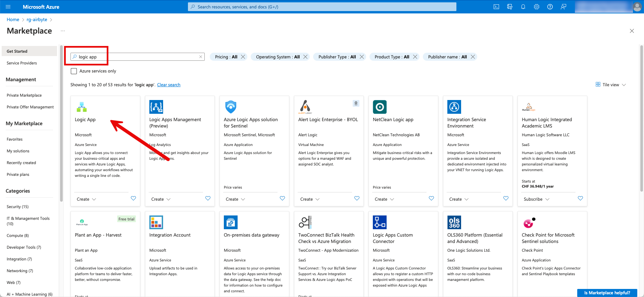The width and height of the screenshot is (644, 297).
Task: Click the global search resources field
Action: (x=322, y=7)
